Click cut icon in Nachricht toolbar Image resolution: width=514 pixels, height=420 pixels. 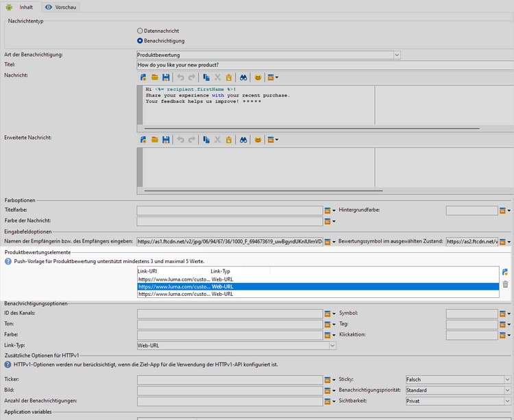pos(218,77)
